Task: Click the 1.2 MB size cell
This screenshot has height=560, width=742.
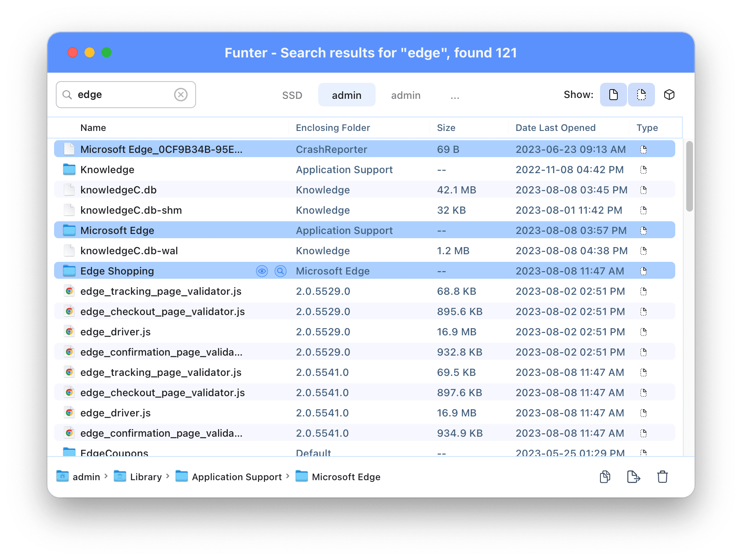Action: pyautogui.click(x=453, y=251)
